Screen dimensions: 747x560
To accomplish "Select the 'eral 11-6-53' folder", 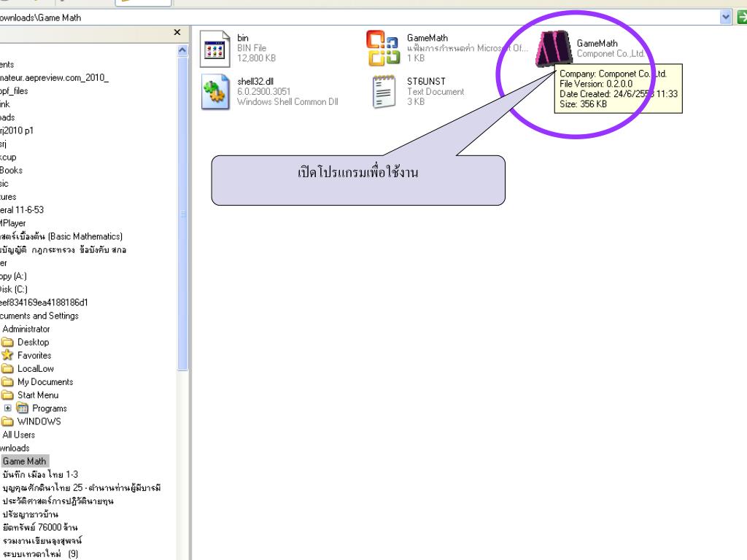I will click(22, 210).
